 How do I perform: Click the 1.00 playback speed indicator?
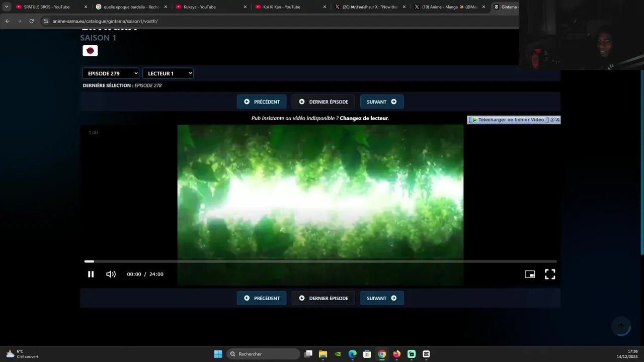click(x=93, y=133)
